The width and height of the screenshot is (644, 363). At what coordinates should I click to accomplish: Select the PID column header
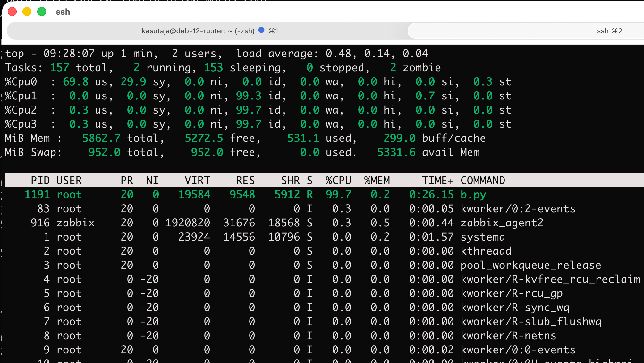(40, 181)
